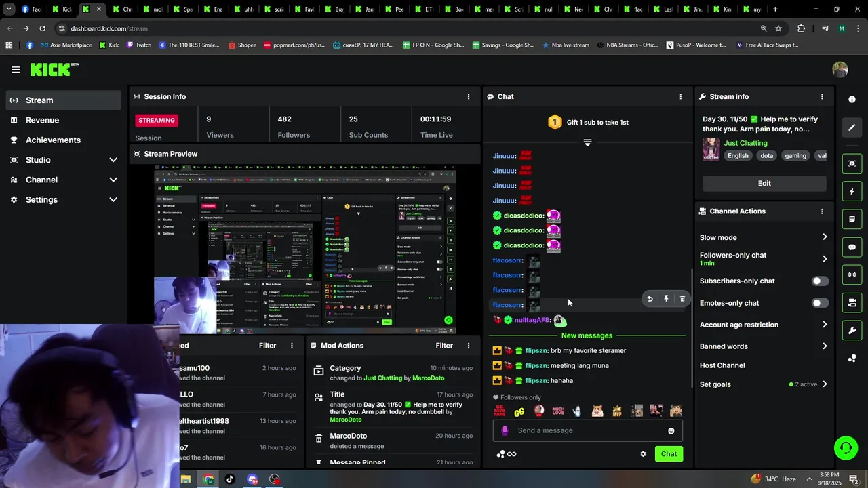Open the green headset support button
The height and width of the screenshot is (488, 868).
[846, 448]
